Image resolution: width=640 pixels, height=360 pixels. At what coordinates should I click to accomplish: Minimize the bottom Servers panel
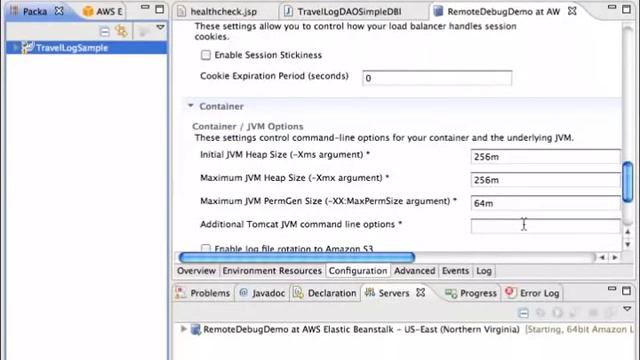pyautogui.click(x=612, y=289)
